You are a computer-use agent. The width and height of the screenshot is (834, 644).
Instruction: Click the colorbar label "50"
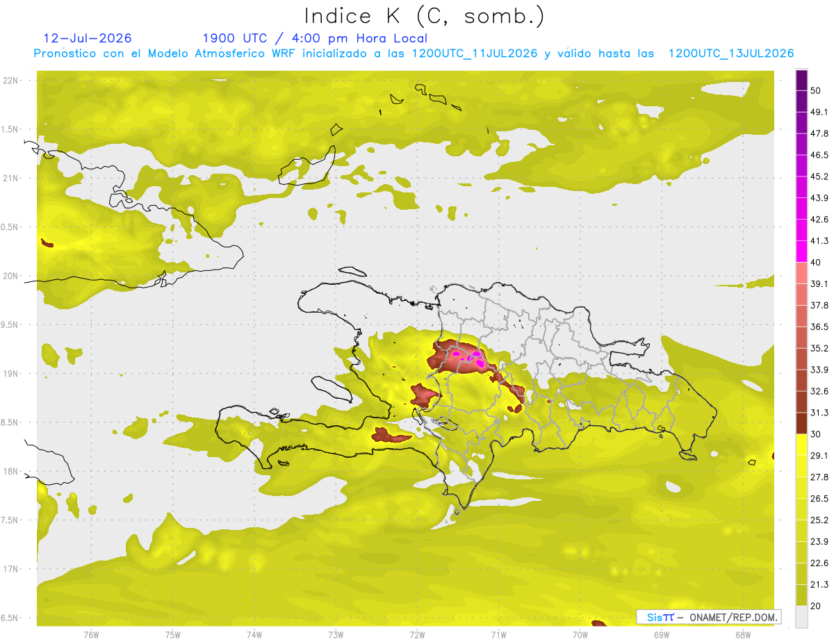click(x=817, y=91)
